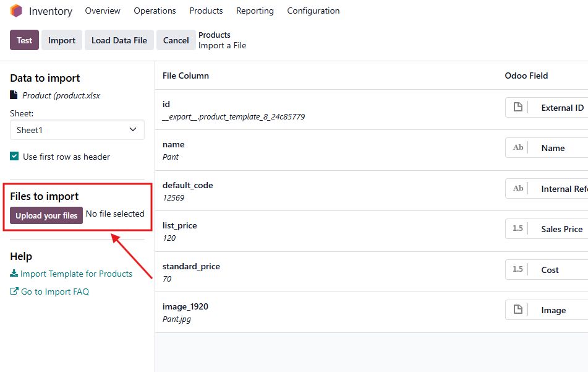Open Import Template for Products link
Image resolution: width=588 pixels, height=372 pixels.
76,274
